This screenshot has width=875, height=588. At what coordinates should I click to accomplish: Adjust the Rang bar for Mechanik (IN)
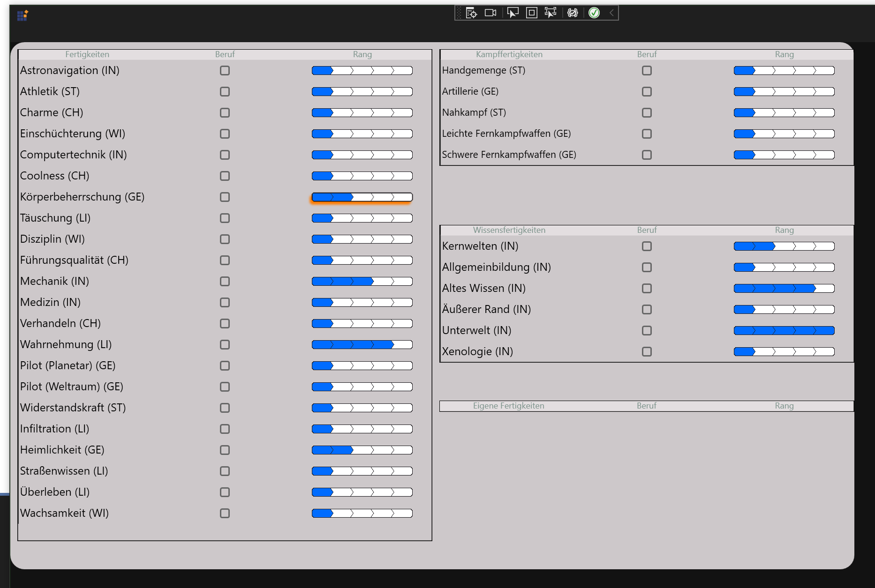[362, 281]
